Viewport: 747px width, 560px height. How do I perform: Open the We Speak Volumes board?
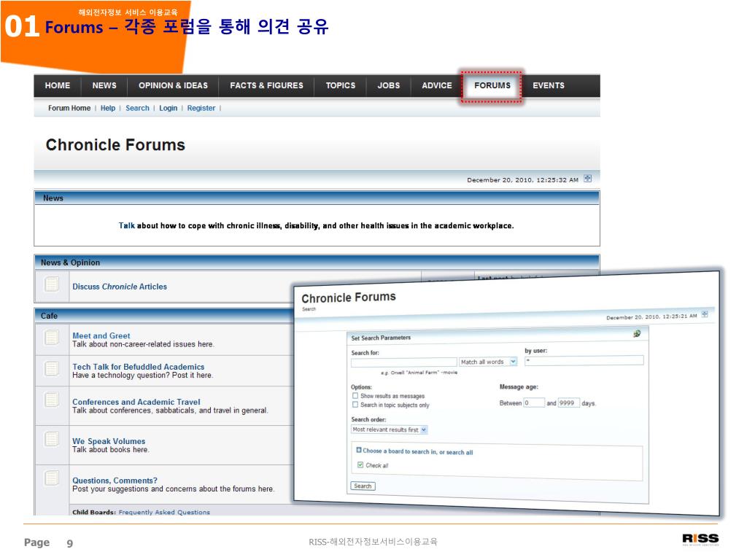(109, 441)
